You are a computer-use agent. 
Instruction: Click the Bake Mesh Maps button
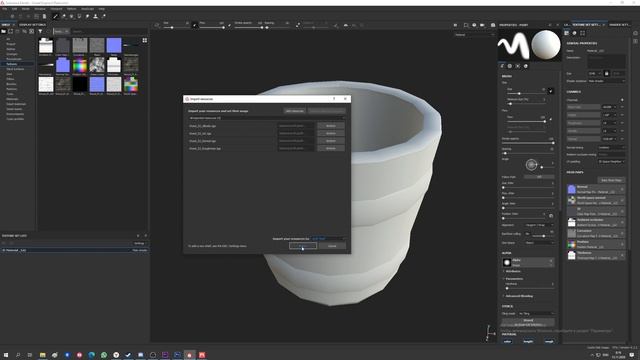(x=611, y=180)
